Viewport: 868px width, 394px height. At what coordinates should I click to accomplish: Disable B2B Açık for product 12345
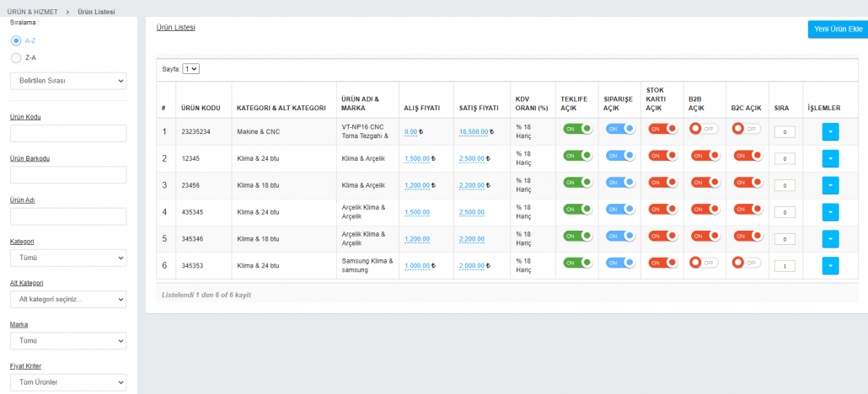tap(706, 156)
